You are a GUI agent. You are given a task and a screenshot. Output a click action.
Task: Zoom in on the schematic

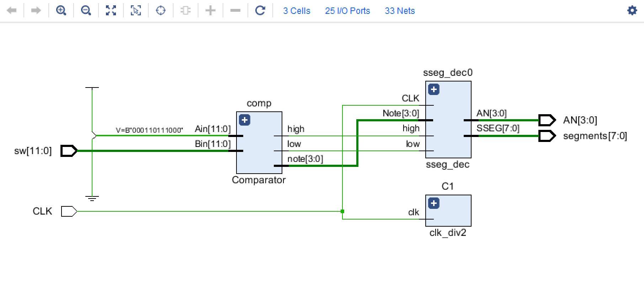pyautogui.click(x=61, y=11)
